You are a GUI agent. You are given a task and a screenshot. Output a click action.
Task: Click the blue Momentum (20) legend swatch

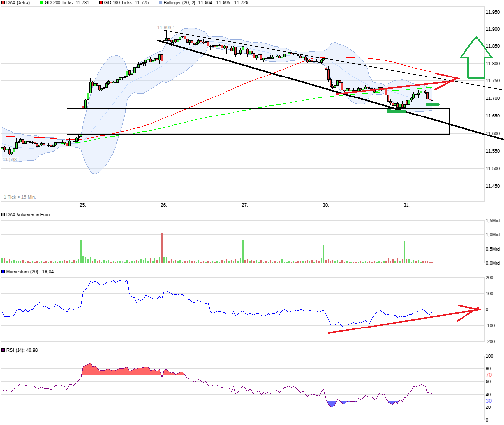coord(3,272)
